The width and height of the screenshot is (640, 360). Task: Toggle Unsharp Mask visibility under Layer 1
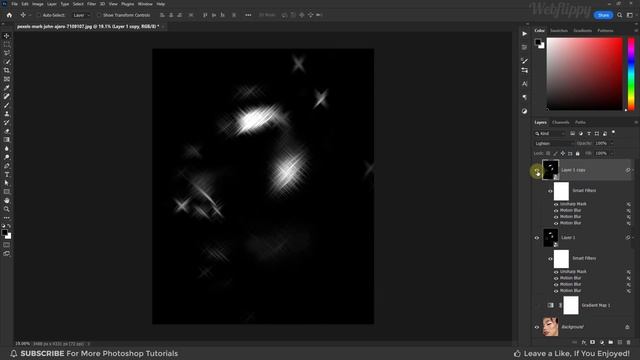[556, 272]
